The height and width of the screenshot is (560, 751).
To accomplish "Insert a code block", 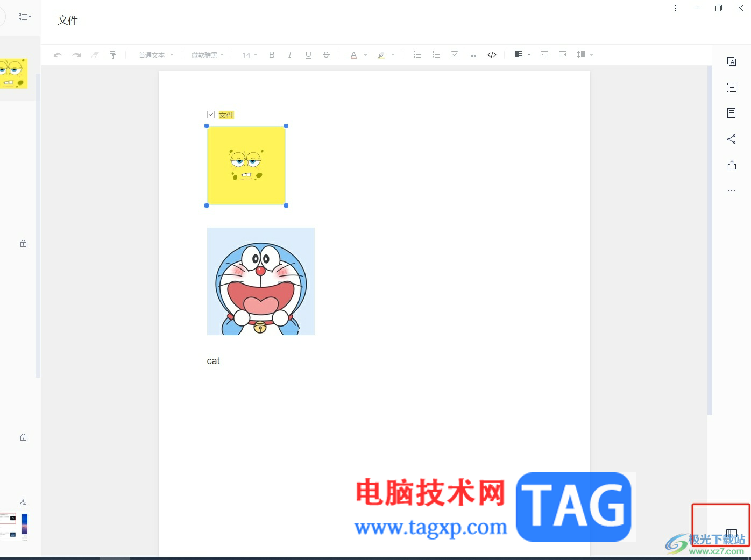I will [x=492, y=55].
